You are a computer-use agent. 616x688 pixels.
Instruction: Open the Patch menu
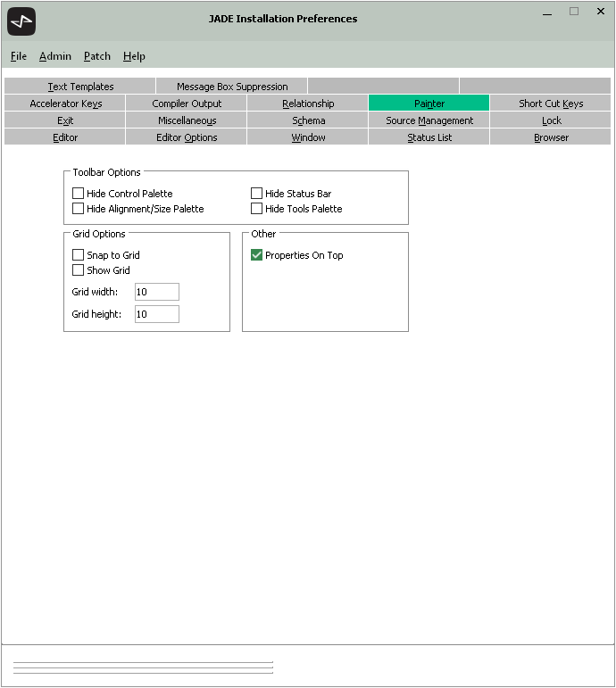click(97, 56)
